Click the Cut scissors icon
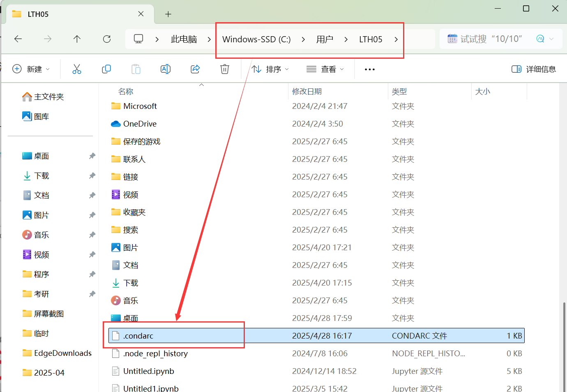Screen dimensions: 567x392 (77, 69)
